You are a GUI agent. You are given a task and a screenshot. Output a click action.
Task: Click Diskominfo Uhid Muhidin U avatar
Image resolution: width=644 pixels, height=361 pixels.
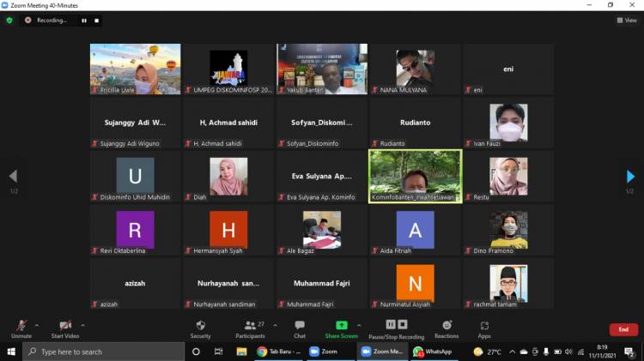pyautogui.click(x=135, y=177)
